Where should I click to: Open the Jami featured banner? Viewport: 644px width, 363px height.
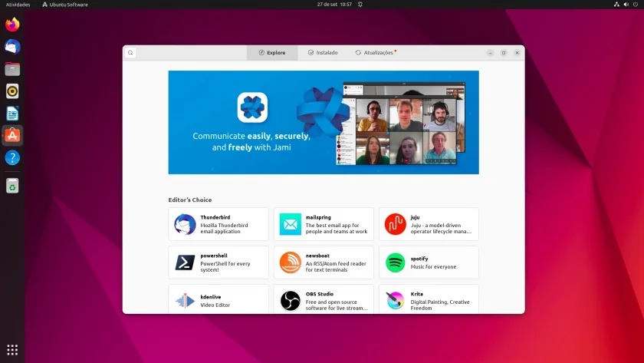coord(324,122)
